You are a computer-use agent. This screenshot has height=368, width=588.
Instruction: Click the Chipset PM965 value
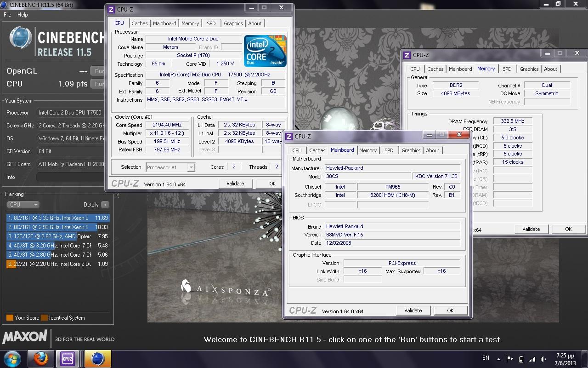394,187
